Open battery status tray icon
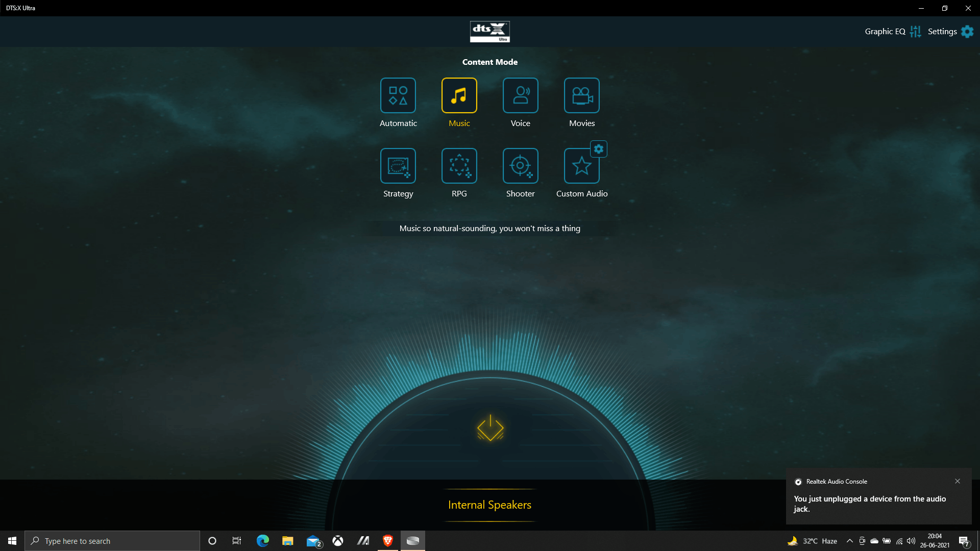980x551 pixels. [x=887, y=541]
